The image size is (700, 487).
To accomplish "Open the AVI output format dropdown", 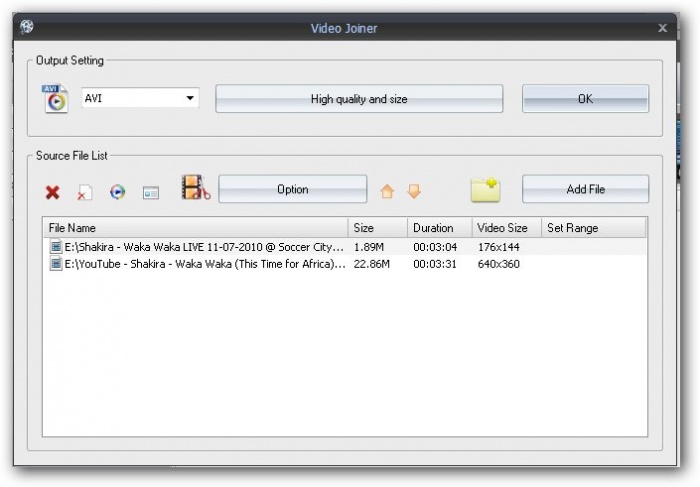I will [x=140, y=98].
